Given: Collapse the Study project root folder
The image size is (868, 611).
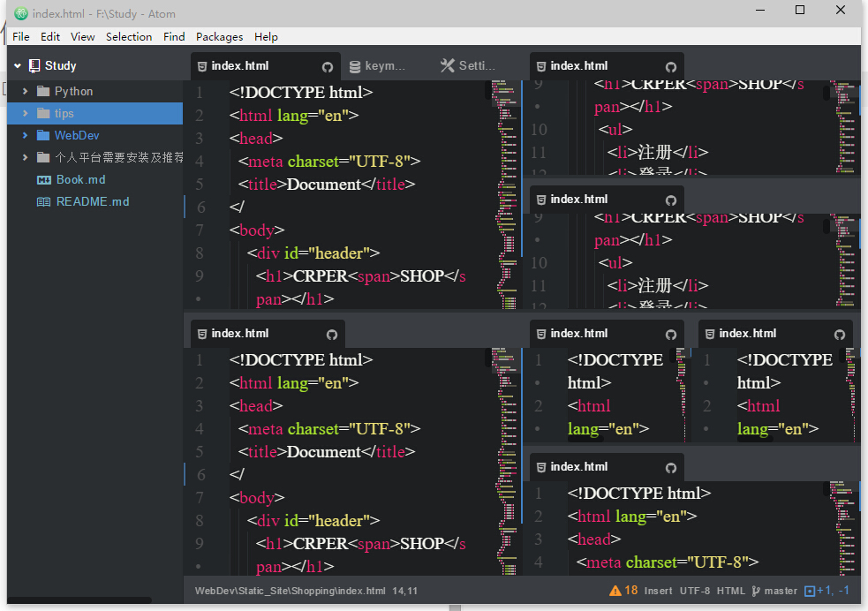Looking at the screenshot, I should [17, 65].
